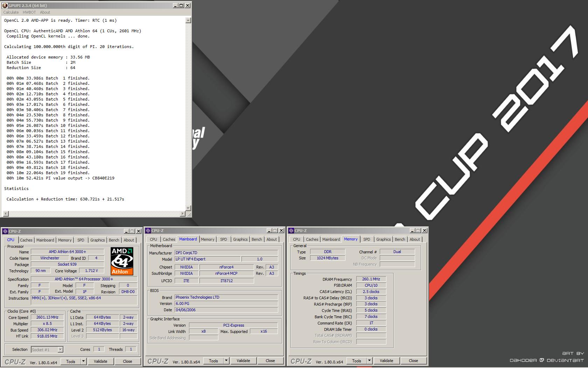588x368 pixels.
Task: Maximize the GPUPI window
Action: tap(181, 5)
